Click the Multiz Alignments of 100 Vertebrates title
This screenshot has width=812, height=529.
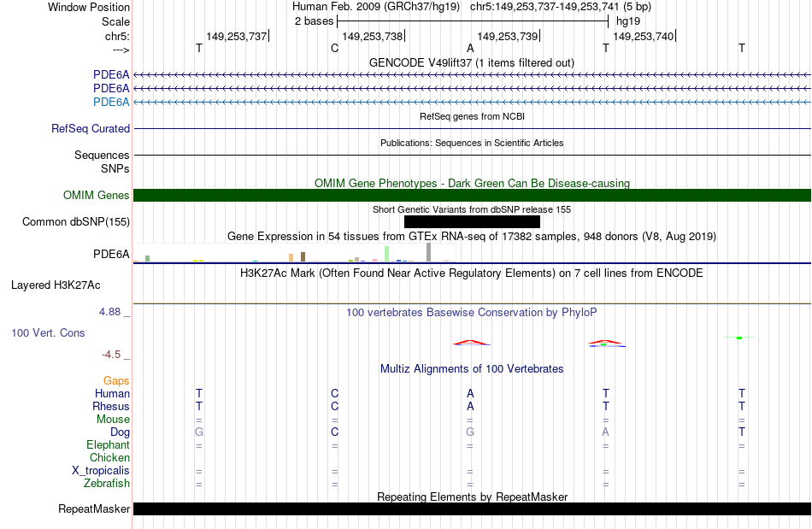472,369
